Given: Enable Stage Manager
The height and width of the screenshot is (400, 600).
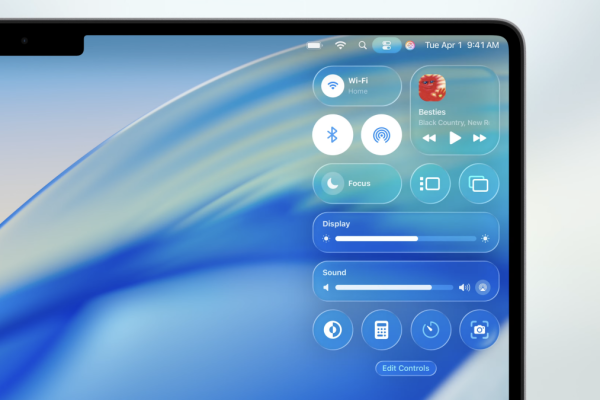Looking at the screenshot, I should coord(430,184).
